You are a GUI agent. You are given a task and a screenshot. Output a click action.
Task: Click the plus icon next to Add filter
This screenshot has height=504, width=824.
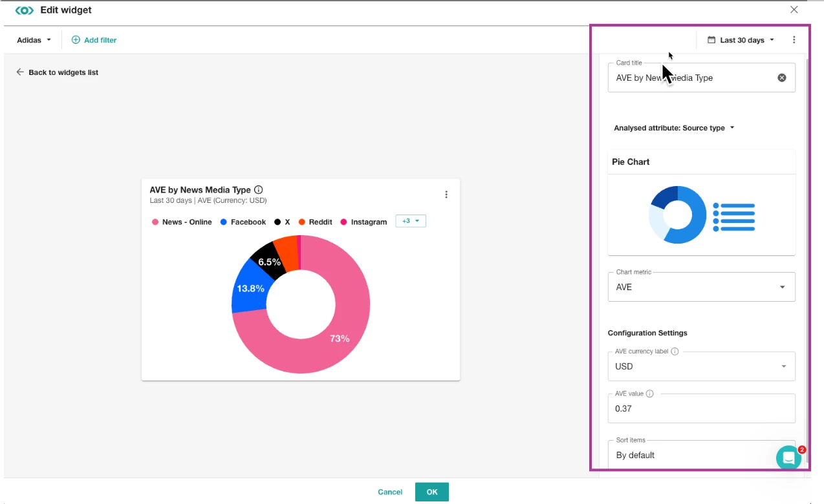pyautogui.click(x=76, y=40)
